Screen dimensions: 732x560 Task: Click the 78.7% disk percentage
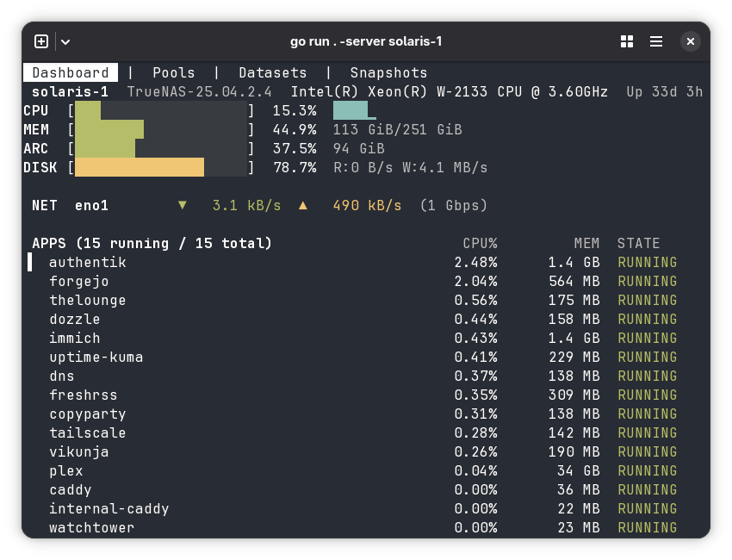point(295,167)
